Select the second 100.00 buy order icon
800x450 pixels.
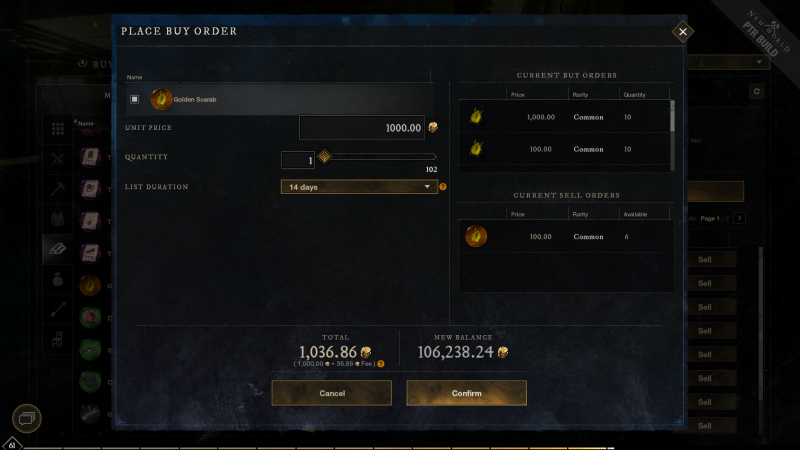[x=476, y=149]
